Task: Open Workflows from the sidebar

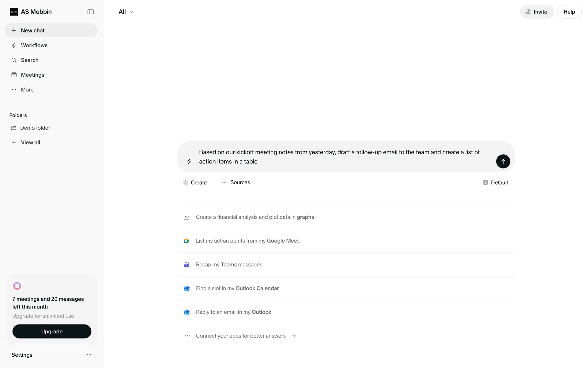Action: point(34,45)
